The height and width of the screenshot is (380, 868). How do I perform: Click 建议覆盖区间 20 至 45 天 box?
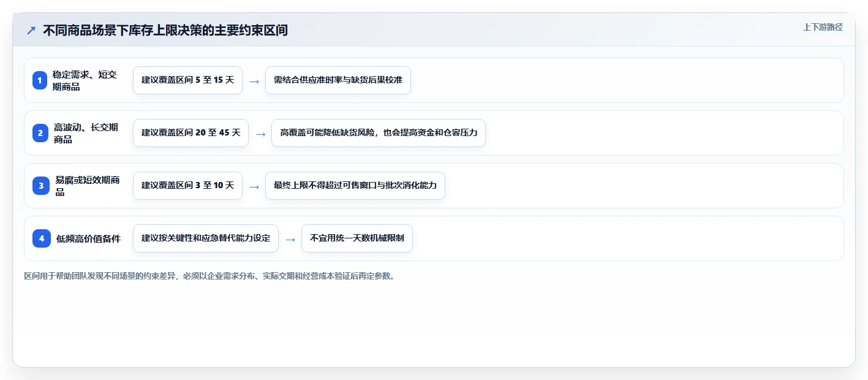(191, 133)
